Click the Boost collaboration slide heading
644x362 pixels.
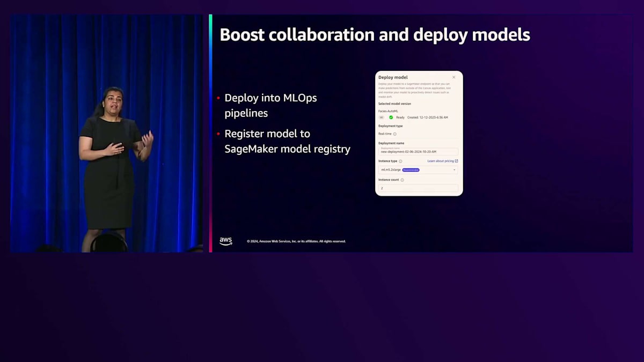[375, 35]
